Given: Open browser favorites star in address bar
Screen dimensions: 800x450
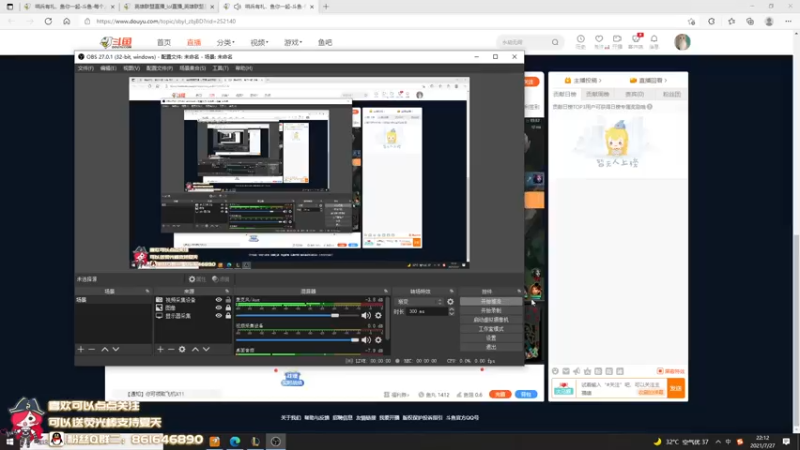Looking at the screenshot, I should coord(691,21).
